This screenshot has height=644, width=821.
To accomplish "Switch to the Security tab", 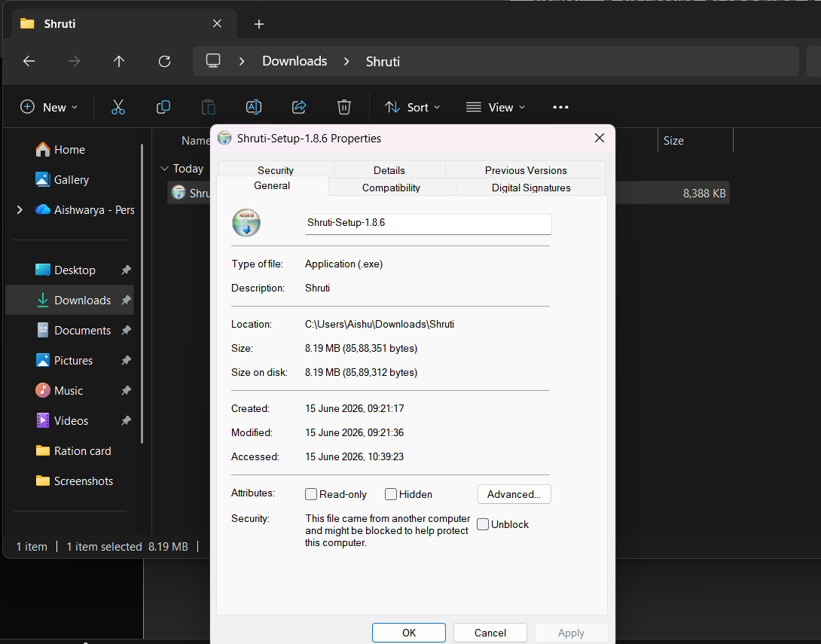I will click(x=276, y=170).
